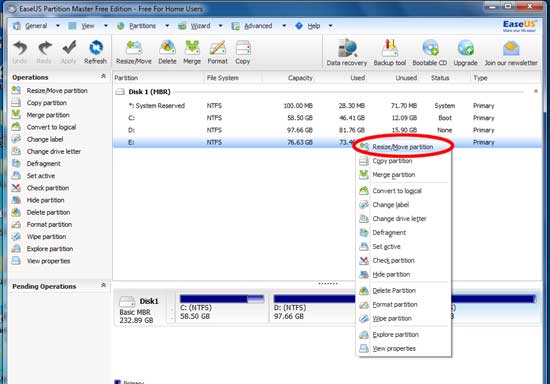Open the View menu dropdown arrow

[x=106, y=26]
